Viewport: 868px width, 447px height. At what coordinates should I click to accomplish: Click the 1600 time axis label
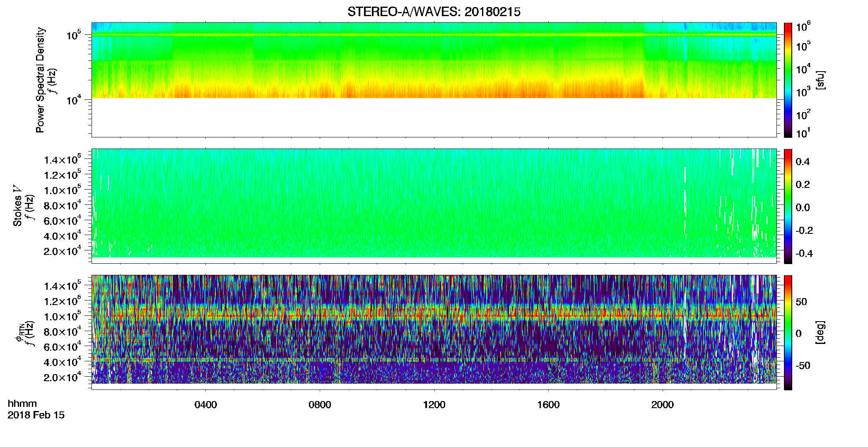click(548, 405)
